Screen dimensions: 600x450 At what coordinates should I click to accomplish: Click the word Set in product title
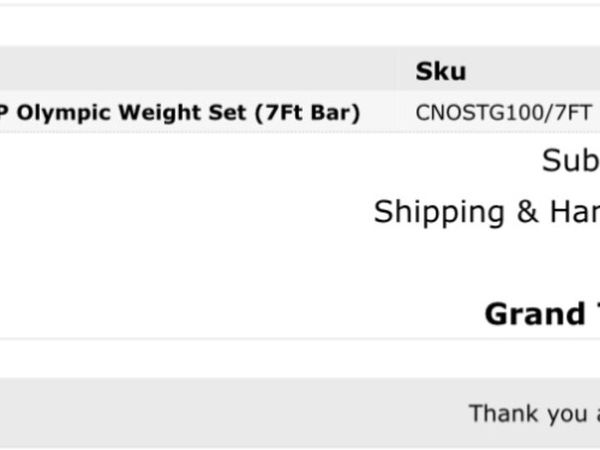pyautogui.click(x=230, y=112)
